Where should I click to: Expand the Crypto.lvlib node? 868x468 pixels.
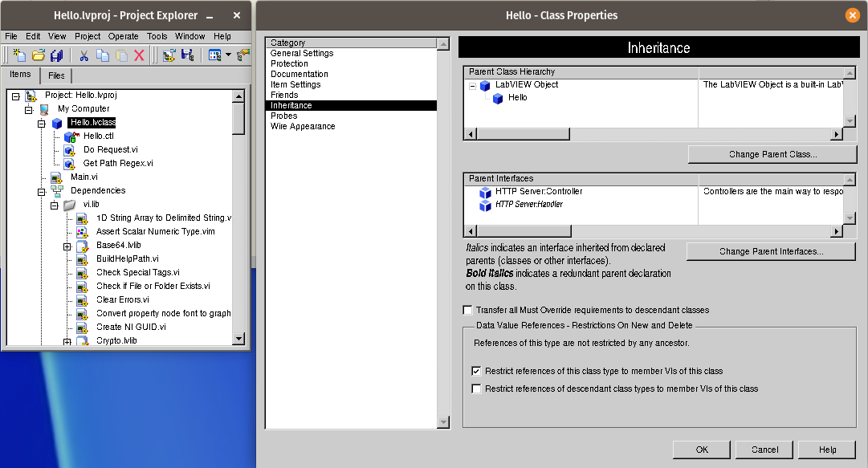point(67,342)
